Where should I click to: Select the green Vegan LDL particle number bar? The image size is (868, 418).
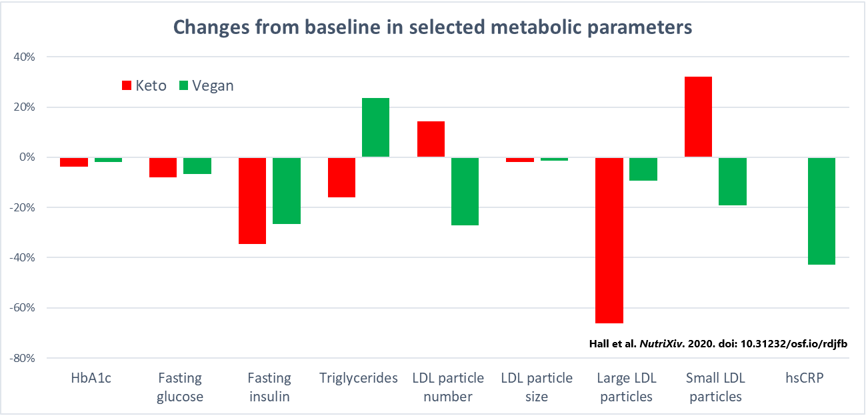point(465,191)
